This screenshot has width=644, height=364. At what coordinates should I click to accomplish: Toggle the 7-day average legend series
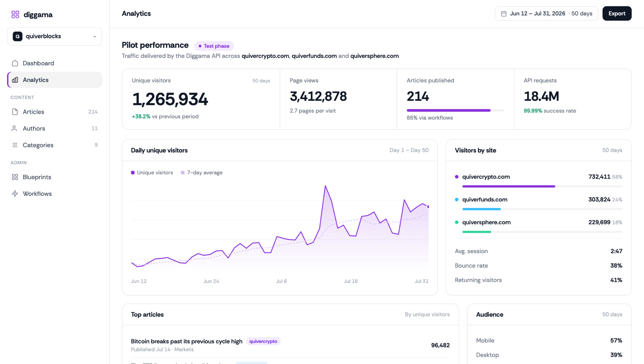click(202, 173)
